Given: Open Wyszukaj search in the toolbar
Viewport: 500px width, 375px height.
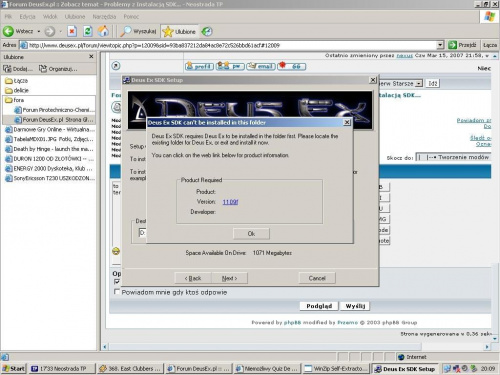Looking at the screenshot, I should coord(138,32).
